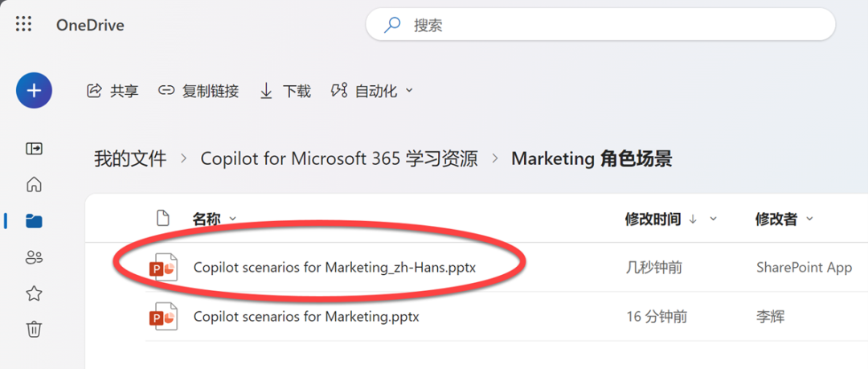Open the 自动化 automation dropdown
The width and height of the screenshot is (868, 369).
point(372,90)
